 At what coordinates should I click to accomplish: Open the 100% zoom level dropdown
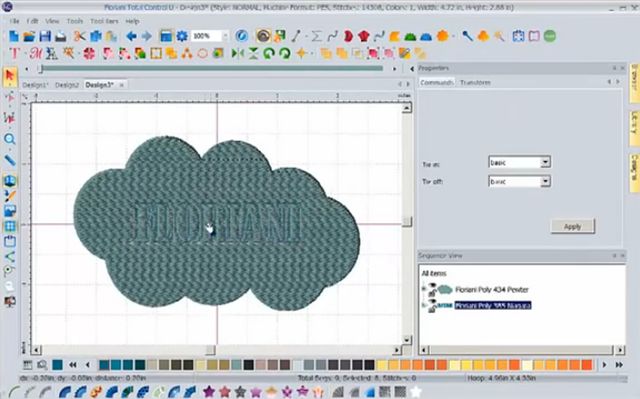(225, 36)
